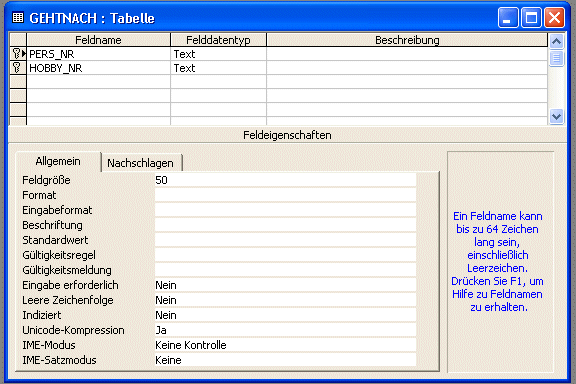Click the blue help text about Feldname
This screenshot has height=384, width=576.
497,261
